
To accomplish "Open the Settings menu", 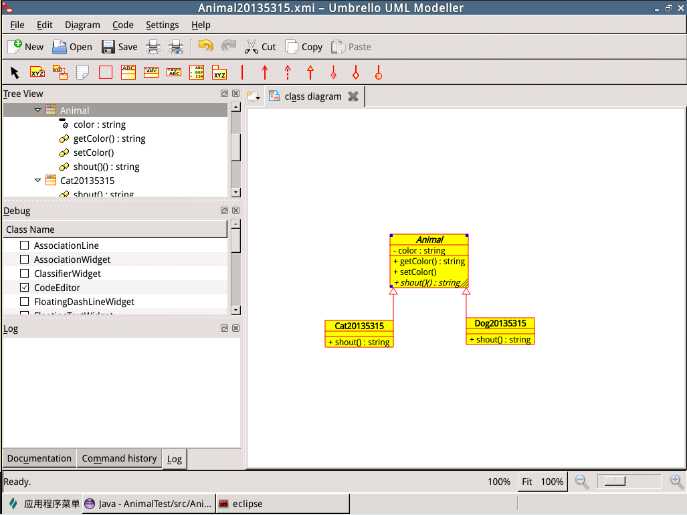I will point(162,25).
